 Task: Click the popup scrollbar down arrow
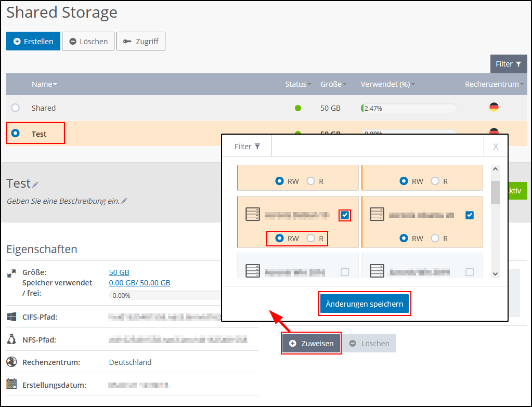[496, 274]
